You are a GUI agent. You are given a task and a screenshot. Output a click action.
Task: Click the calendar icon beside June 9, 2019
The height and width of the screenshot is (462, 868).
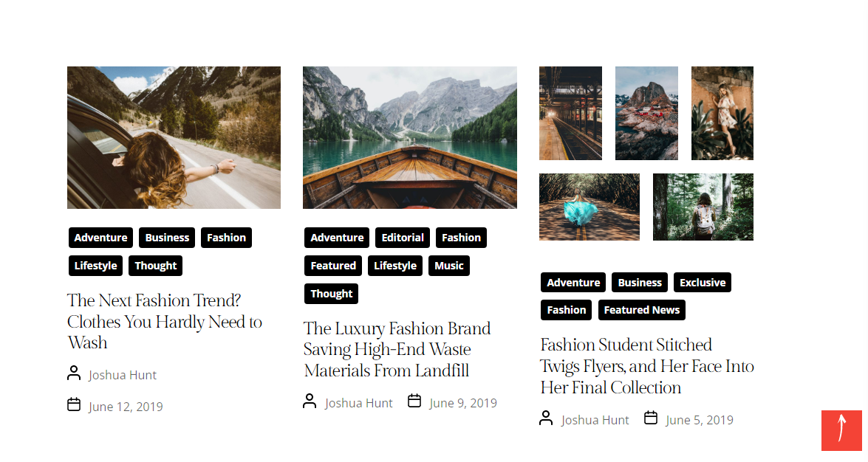pos(414,401)
